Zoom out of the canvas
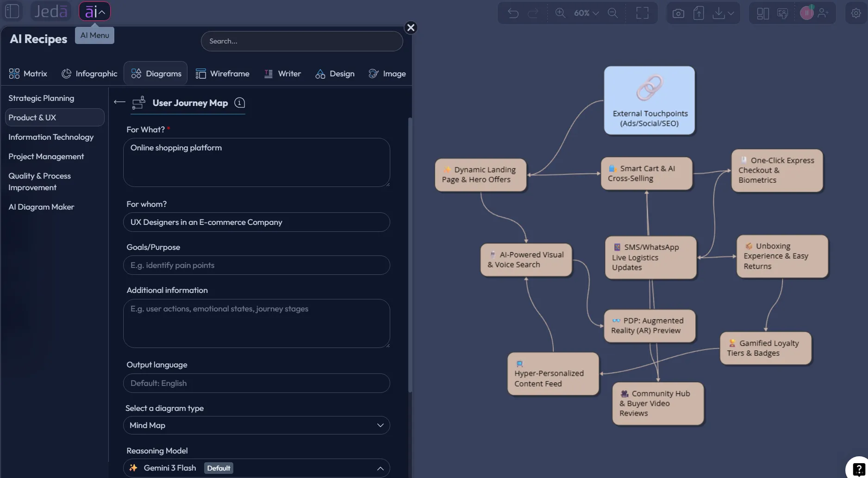Screen dimensions: 868x478 (612, 13)
